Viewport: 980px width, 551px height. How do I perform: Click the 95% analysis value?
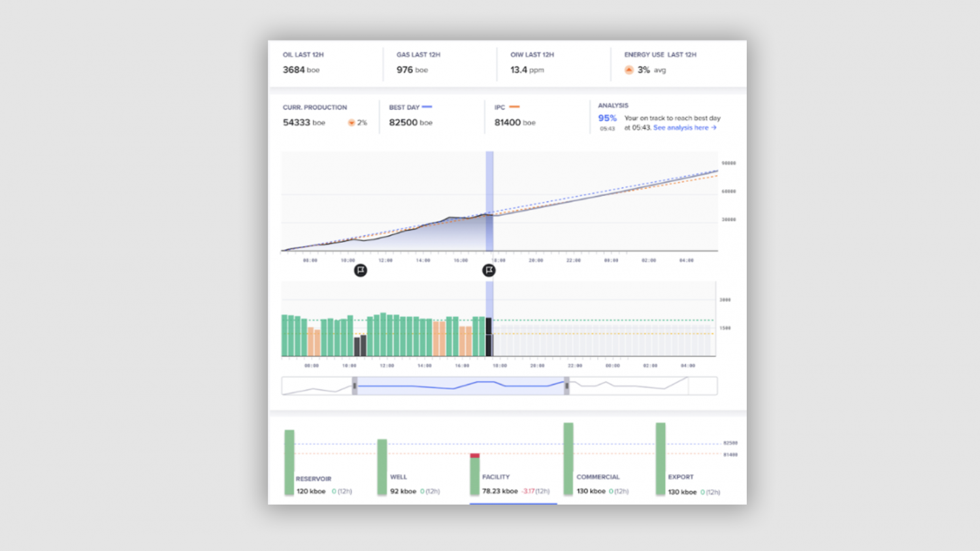(607, 118)
